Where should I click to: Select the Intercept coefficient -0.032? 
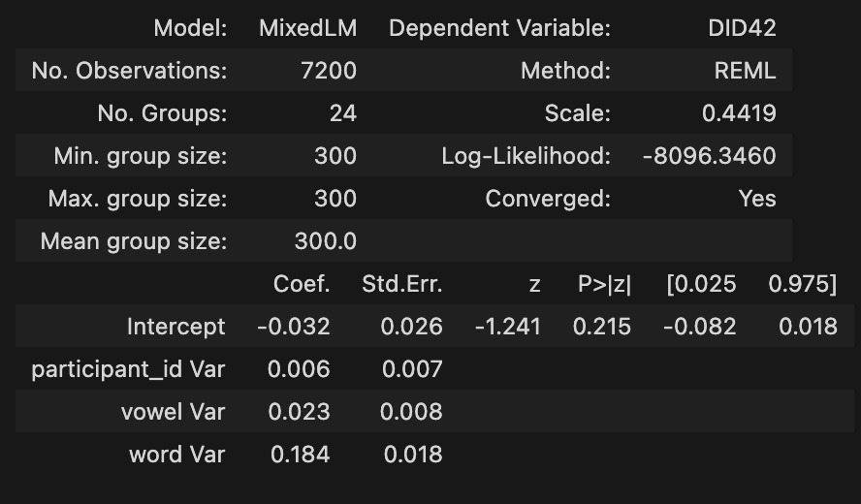tap(293, 327)
